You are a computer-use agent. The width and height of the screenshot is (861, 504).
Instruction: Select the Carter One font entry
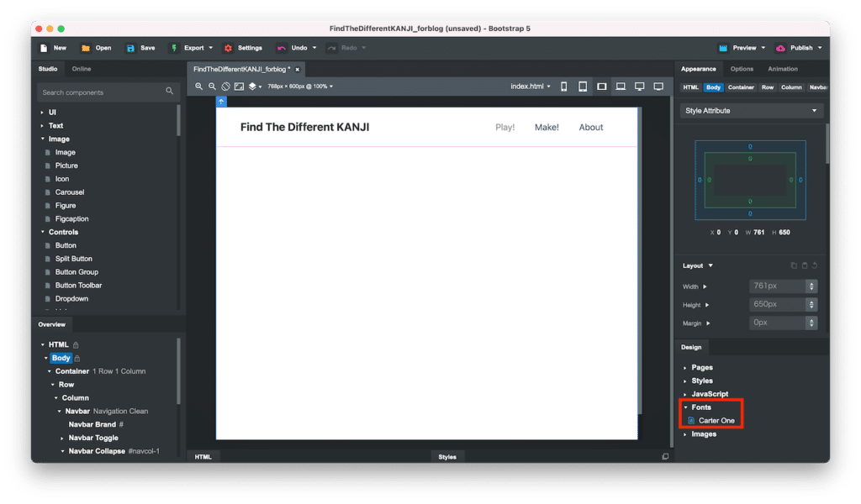pos(716,420)
